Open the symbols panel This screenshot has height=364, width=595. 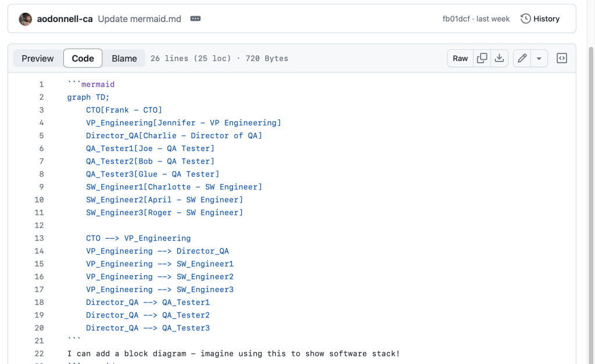click(562, 58)
